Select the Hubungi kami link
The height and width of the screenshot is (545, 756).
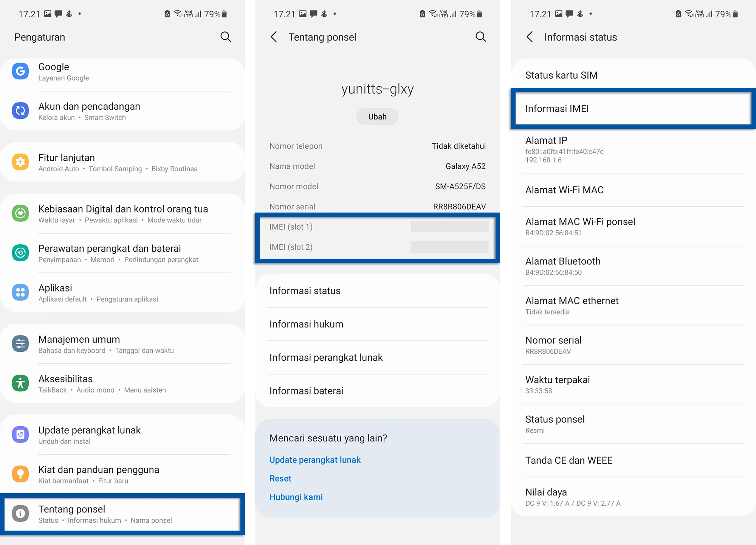(x=296, y=497)
